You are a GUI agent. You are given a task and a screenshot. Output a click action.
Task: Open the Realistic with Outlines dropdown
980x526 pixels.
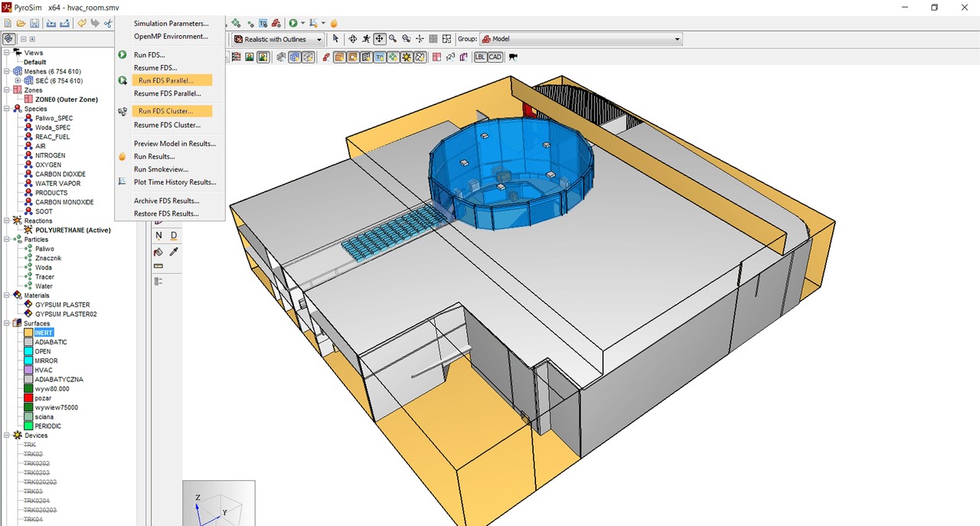tap(278, 39)
